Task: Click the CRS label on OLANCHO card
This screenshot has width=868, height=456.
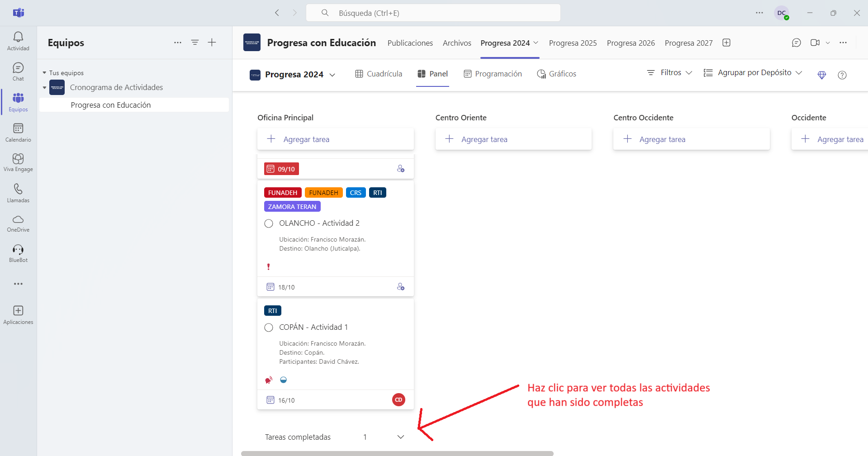Action: [x=356, y=193]
